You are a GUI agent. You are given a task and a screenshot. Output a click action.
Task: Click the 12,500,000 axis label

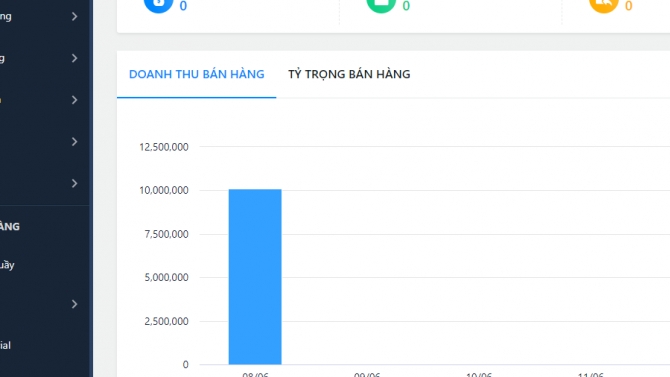[x=164, y=147]
